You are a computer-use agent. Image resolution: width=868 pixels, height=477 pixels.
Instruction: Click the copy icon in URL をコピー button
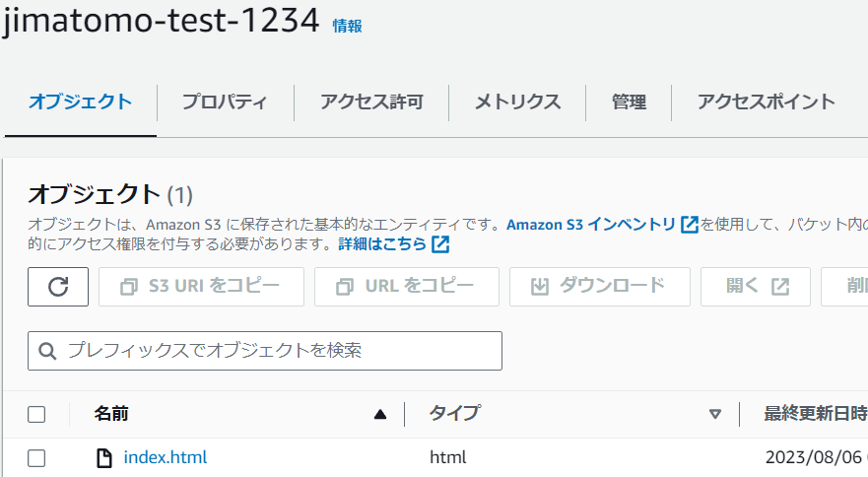(x=344, y=287)
